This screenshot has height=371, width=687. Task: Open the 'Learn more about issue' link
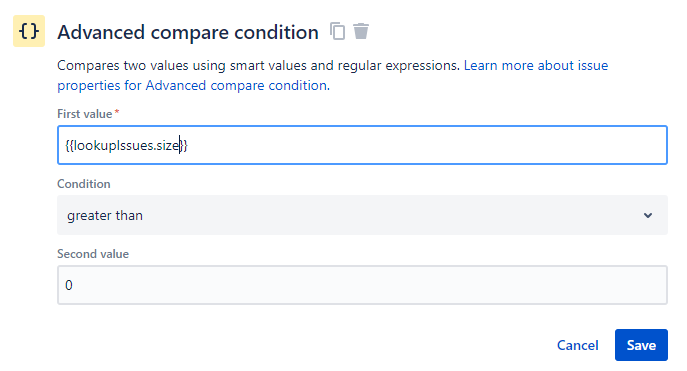pyautogui.click(x=536, y=65)
